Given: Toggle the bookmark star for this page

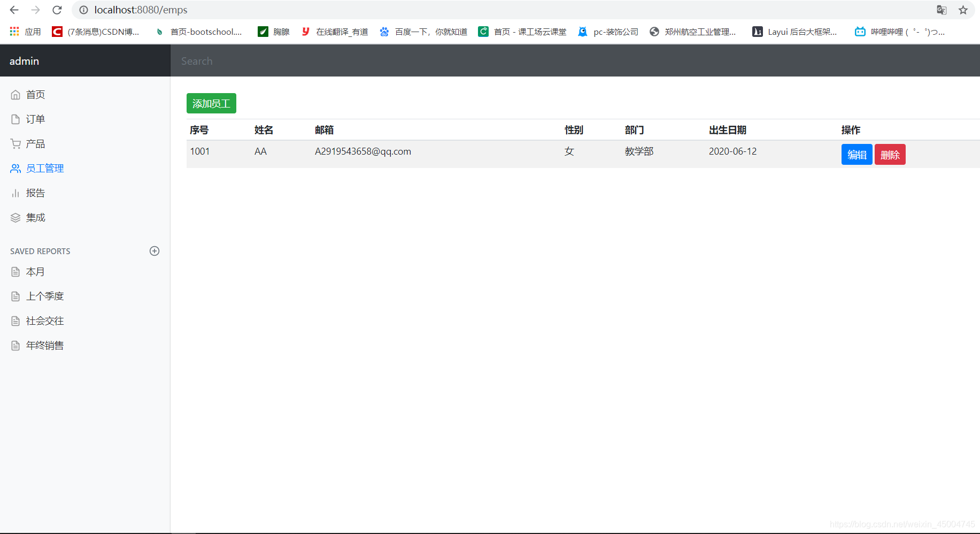Looking at the screenshot, I should (963, 10).
